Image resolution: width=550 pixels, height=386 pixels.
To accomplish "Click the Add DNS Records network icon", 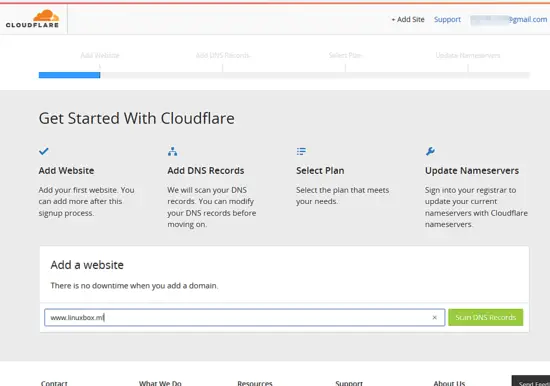I will [x=172, y=151].
